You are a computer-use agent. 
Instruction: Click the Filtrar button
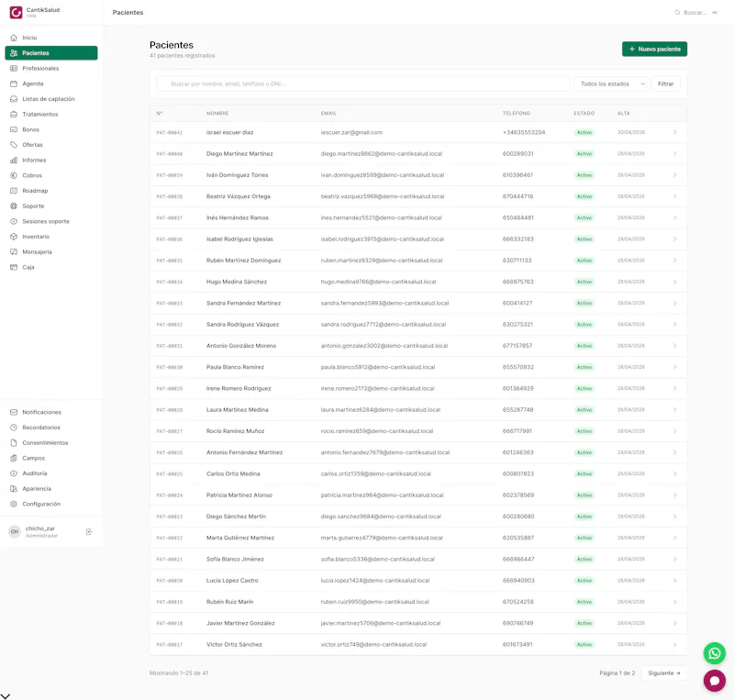tap(666, 83)
